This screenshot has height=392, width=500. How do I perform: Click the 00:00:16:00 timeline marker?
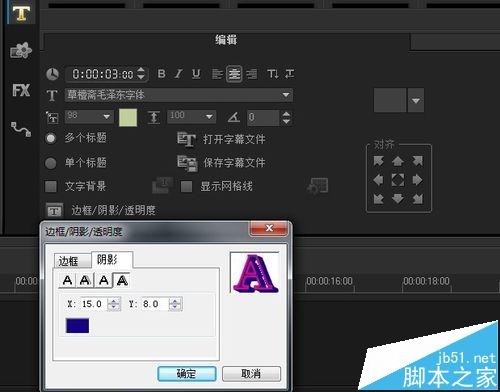(x=329, y=281)
